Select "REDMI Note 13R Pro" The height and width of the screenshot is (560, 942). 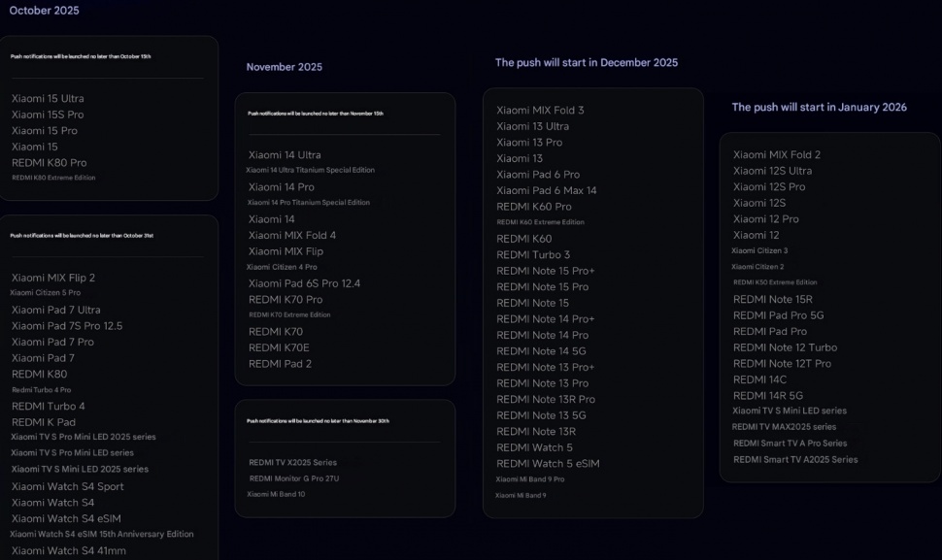click(x=546, y=400)
